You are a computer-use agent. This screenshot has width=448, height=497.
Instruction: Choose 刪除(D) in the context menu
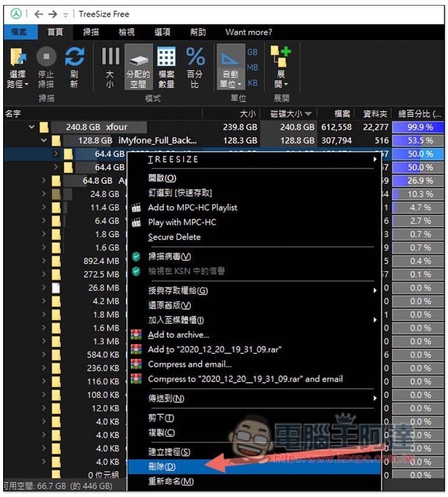254,467
